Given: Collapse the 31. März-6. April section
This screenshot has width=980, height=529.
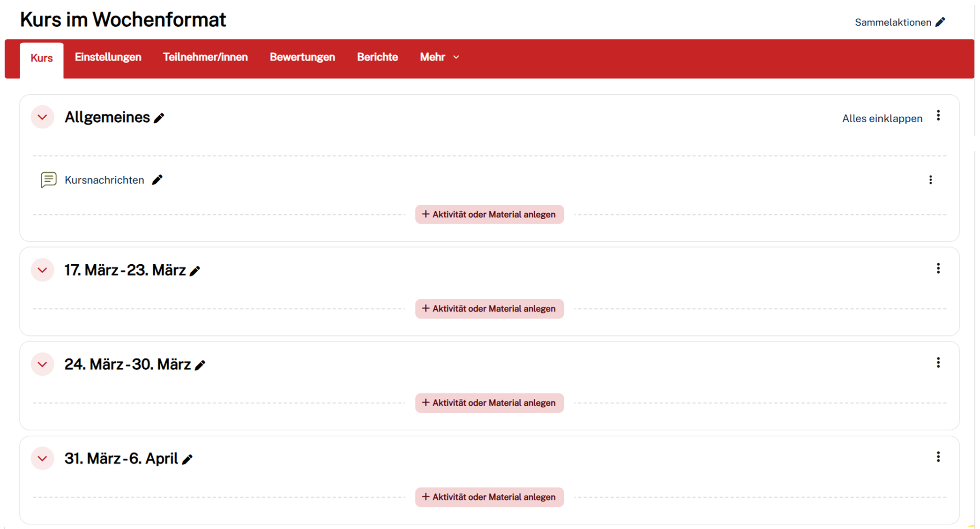Looking at the screenshot, I should tap(42, 458).
